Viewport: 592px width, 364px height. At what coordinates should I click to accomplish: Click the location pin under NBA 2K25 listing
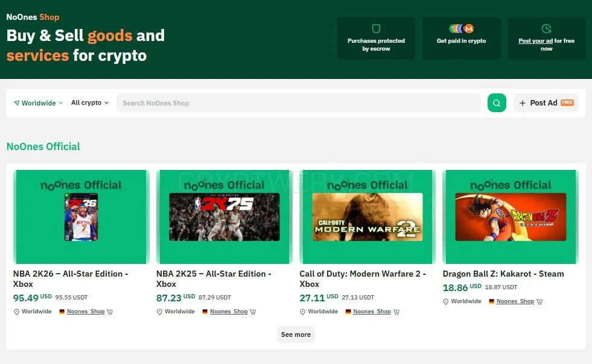tap(160, 312)
